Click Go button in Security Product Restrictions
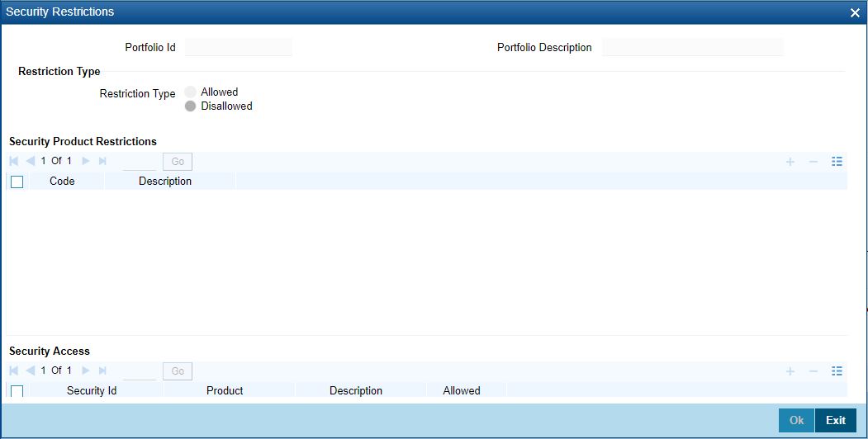 (178, 162)
